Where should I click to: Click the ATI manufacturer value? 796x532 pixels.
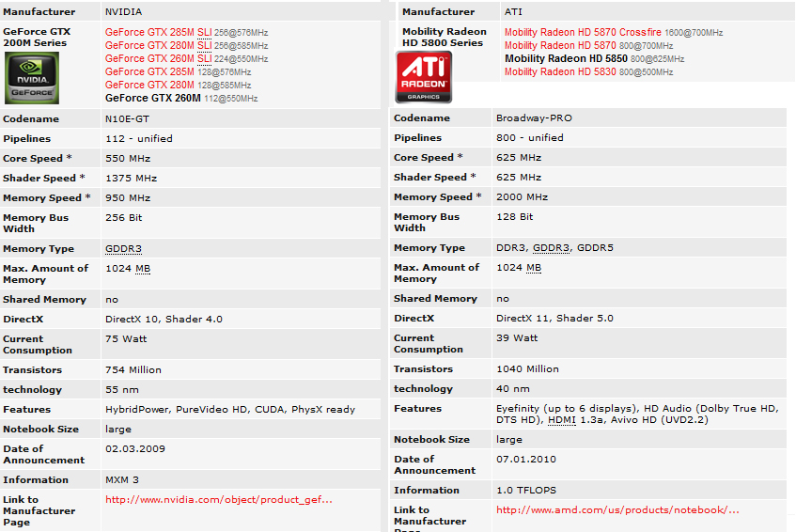(513, 11)
